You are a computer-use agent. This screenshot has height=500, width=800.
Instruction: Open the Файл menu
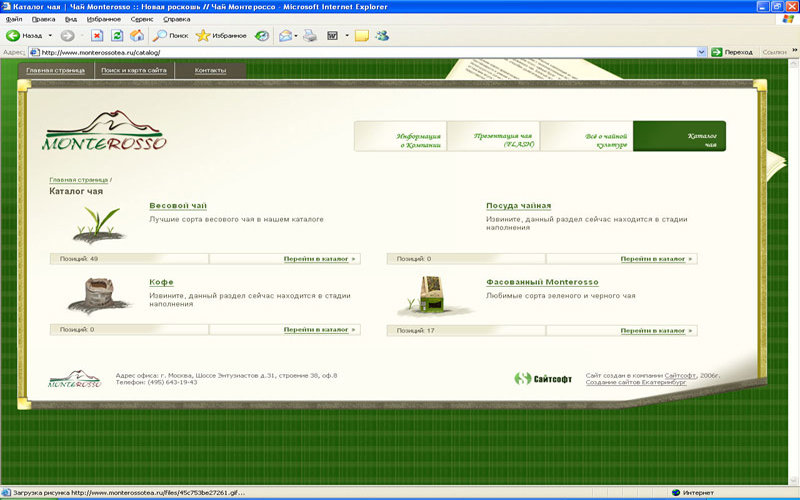[x=14, y=19]
